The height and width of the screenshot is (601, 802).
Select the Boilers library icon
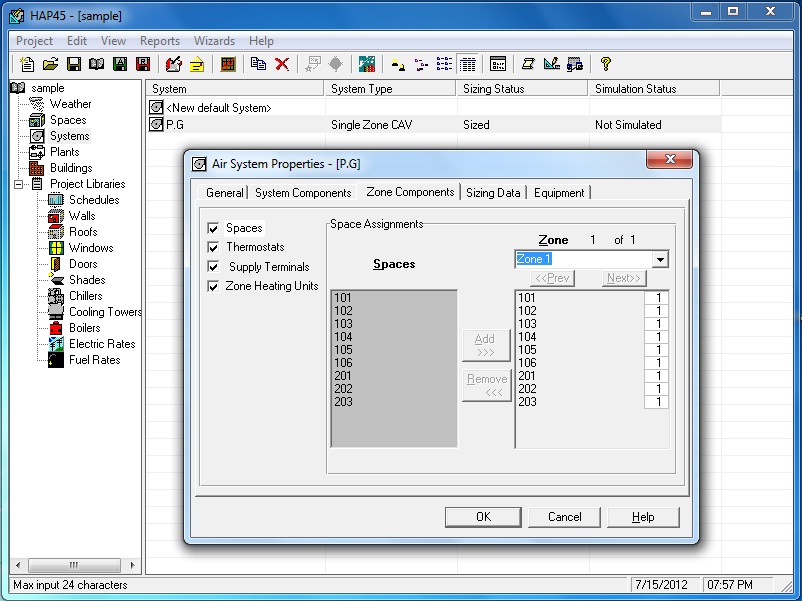(55, 328)
